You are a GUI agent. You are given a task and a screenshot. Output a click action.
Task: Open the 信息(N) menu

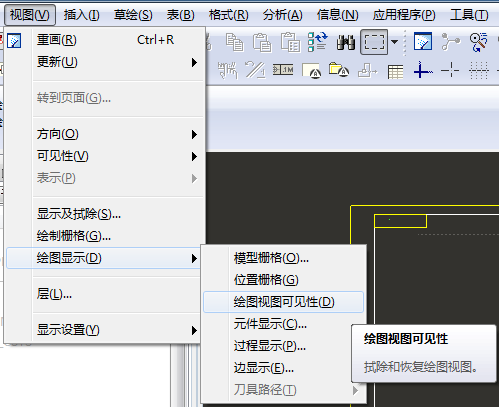click(x=337, y=15)
